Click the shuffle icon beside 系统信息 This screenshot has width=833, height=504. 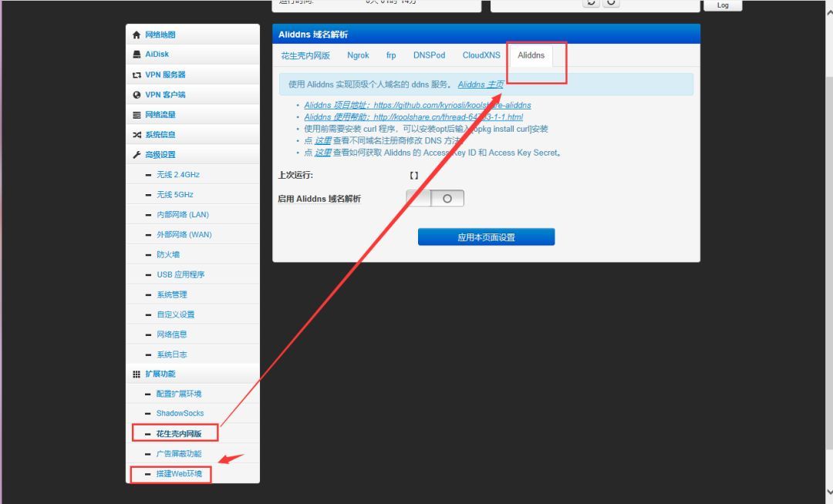[x=137, y=135]
